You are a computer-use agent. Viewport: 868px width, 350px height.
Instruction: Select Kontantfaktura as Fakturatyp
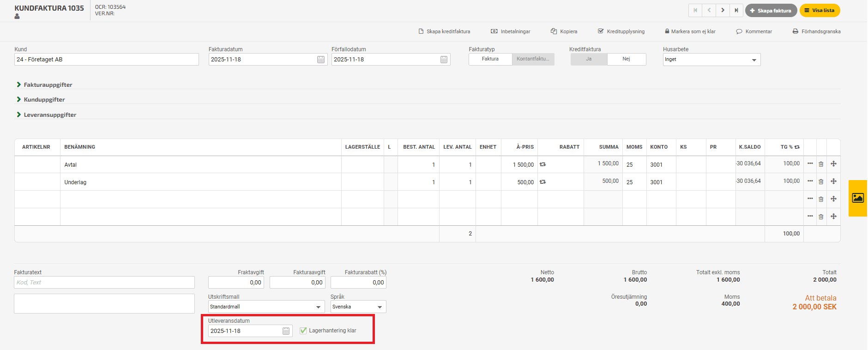[x=533, y=59]
